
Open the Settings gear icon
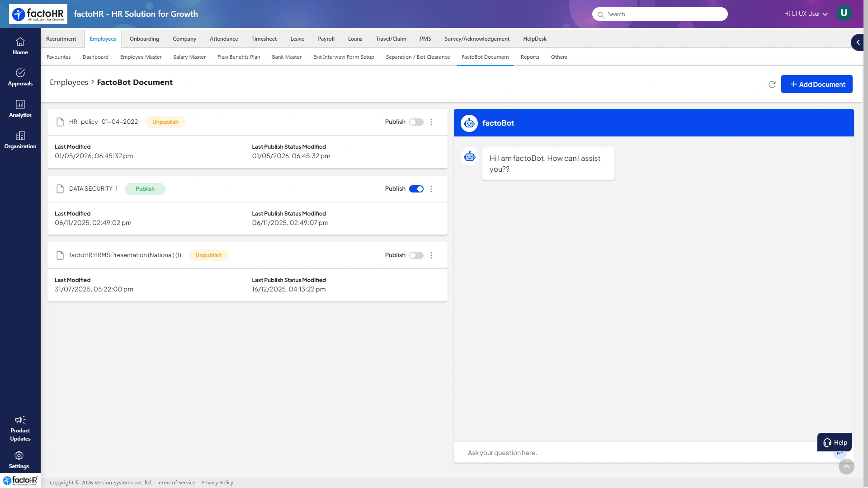19,455
